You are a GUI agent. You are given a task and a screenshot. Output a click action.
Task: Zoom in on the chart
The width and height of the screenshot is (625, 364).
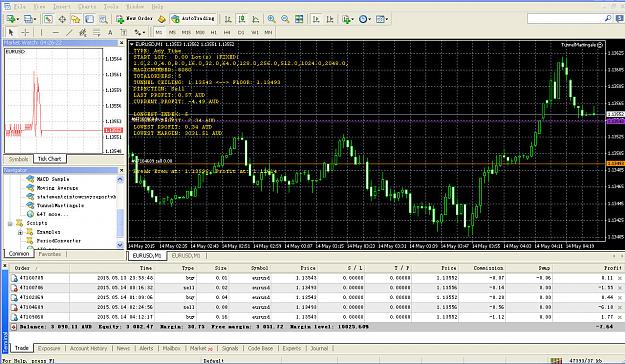[x=271, y=19]
